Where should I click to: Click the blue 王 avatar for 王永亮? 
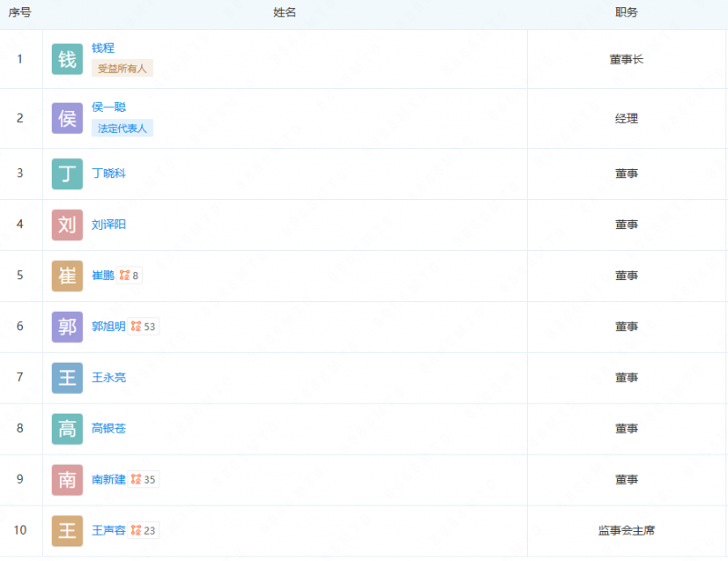67,377
